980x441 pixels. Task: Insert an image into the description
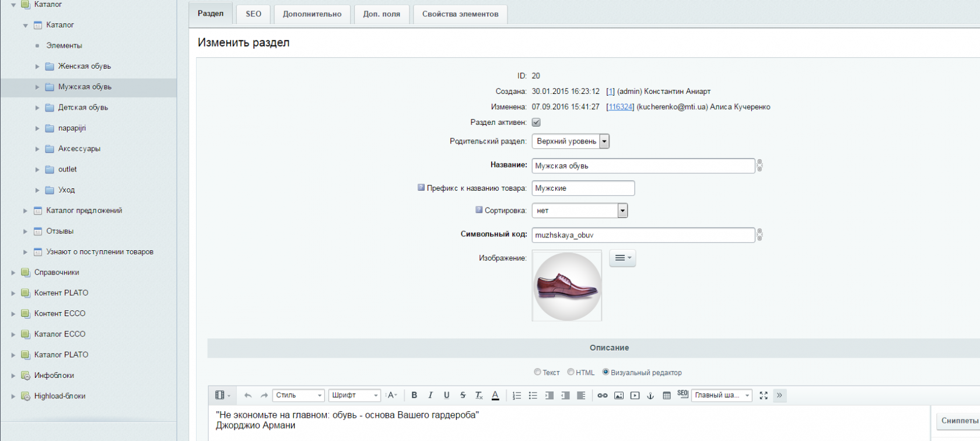[x=619, y=395]
